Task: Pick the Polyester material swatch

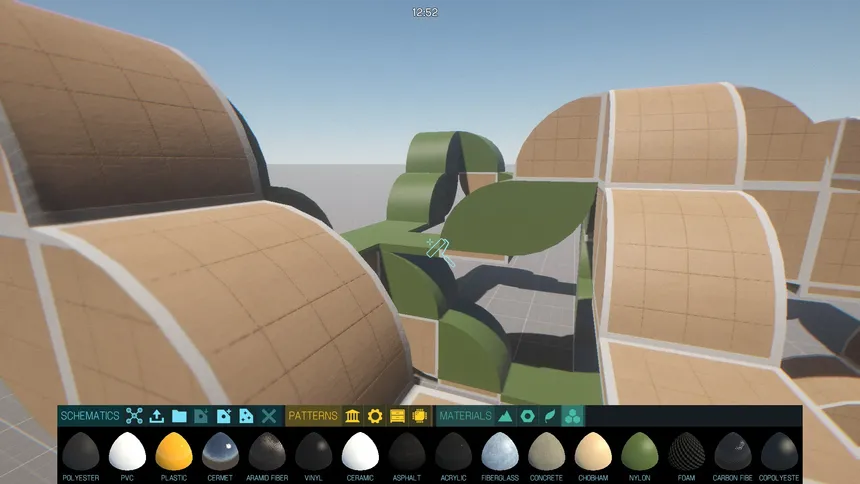Action: 81,451
